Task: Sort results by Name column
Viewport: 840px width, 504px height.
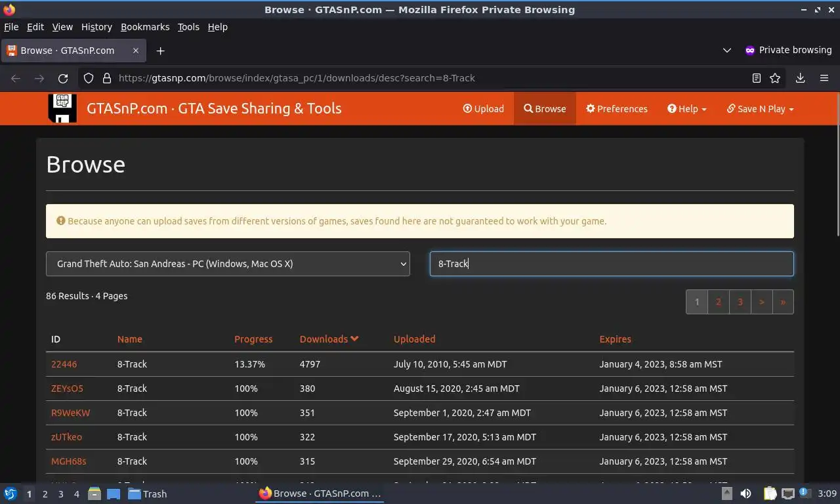Action: (x=130, y=339)
